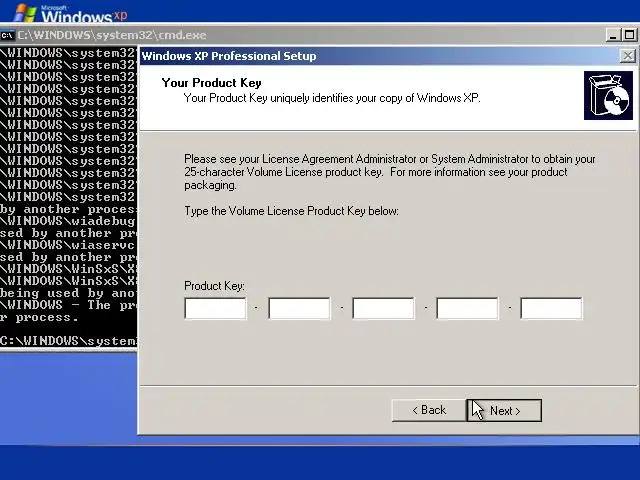Click 'by another proces' line in cmd window
Image resolution: width=640 pixels, height=480 pixels.
click(x=68, y=209)
